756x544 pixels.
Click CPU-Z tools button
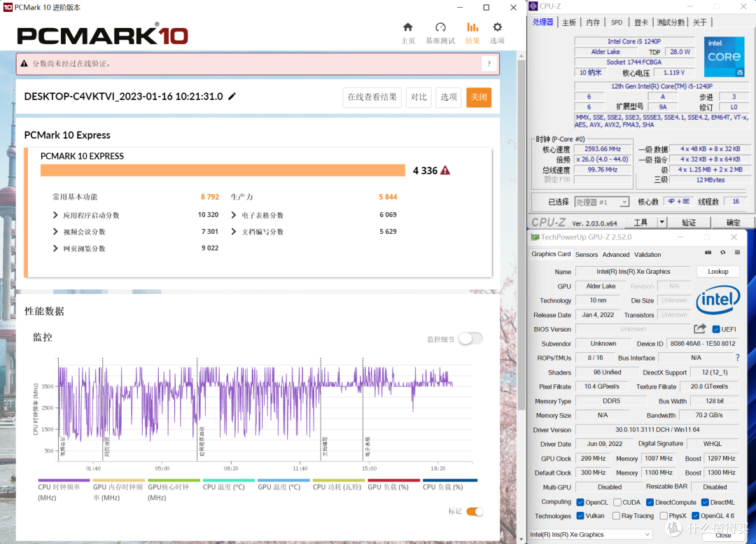tap(640, 223)
